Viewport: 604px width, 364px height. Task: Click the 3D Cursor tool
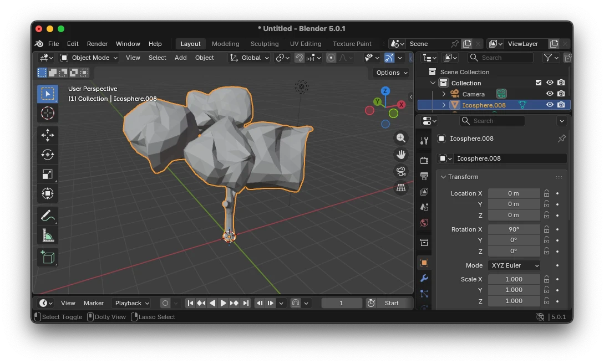click(48, 113)
